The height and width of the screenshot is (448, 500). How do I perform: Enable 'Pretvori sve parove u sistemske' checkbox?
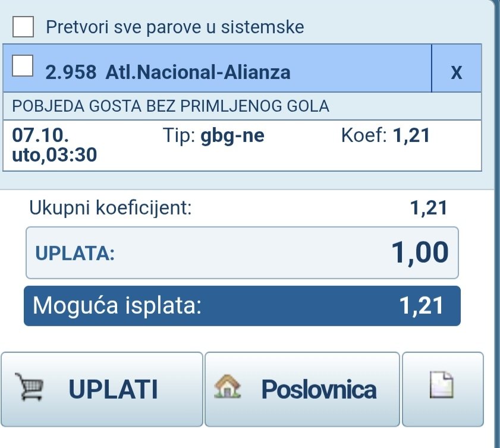click(24, 26)
